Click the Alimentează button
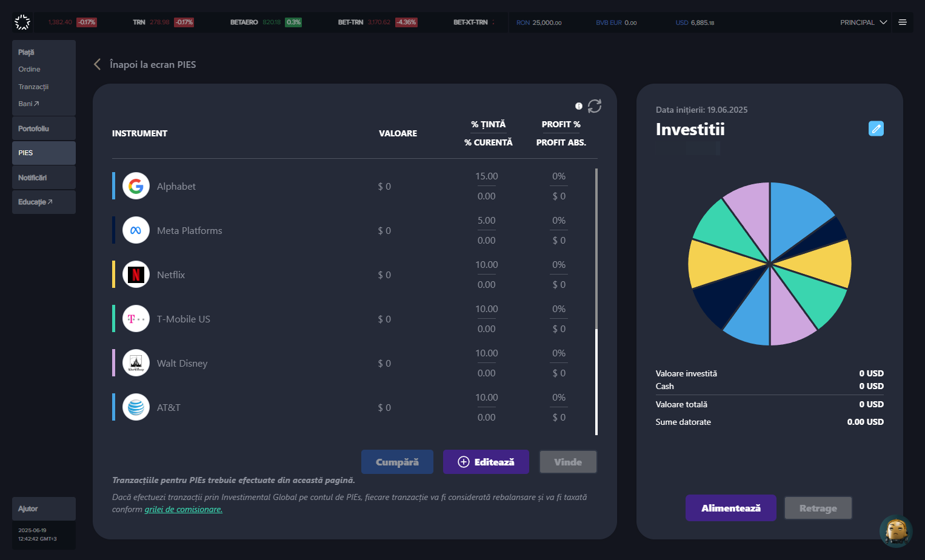925x560 pixels. [x=731, y=508]
